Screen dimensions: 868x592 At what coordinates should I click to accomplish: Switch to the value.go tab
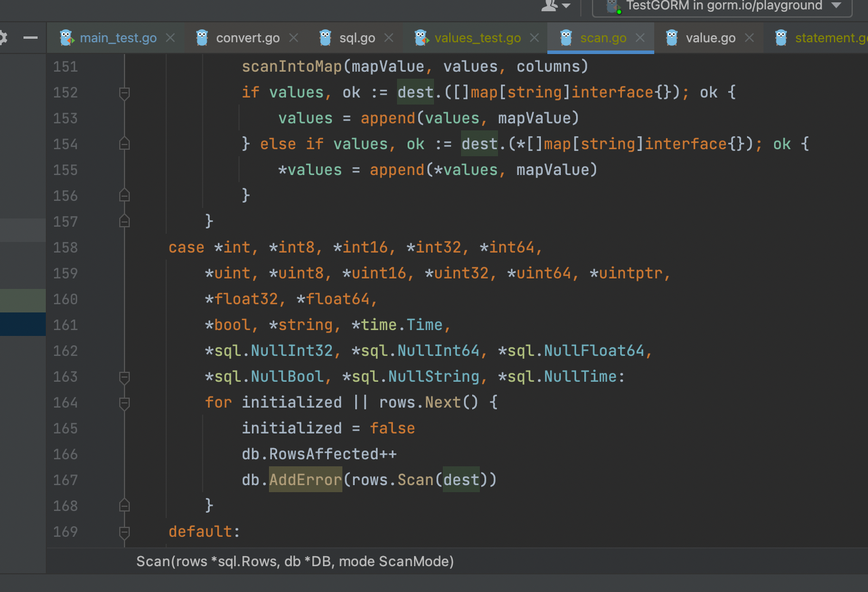click(x=711, y=38)
